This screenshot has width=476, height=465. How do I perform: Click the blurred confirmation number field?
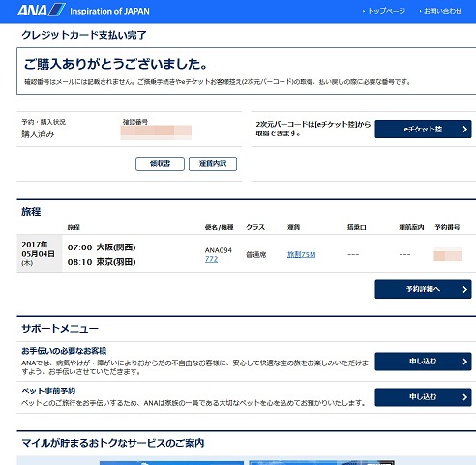point(156,132)
